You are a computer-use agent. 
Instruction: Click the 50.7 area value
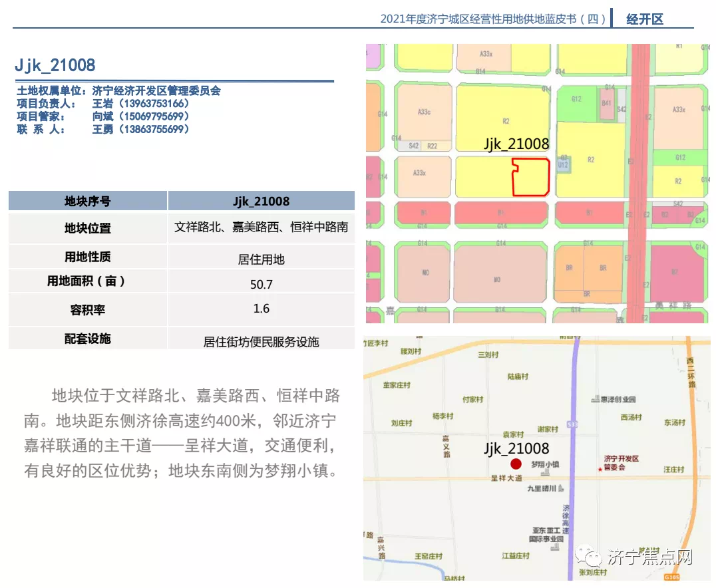tap(262, 285)
